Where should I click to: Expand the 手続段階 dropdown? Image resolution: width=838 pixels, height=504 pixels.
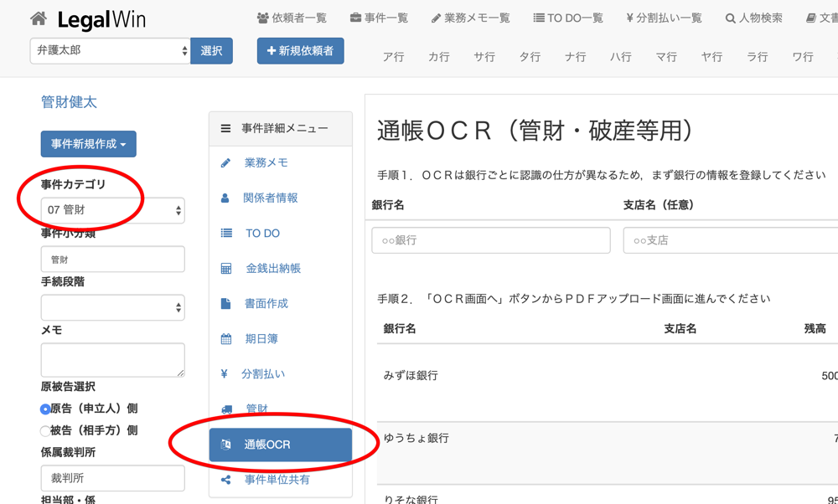pos(112,308)
